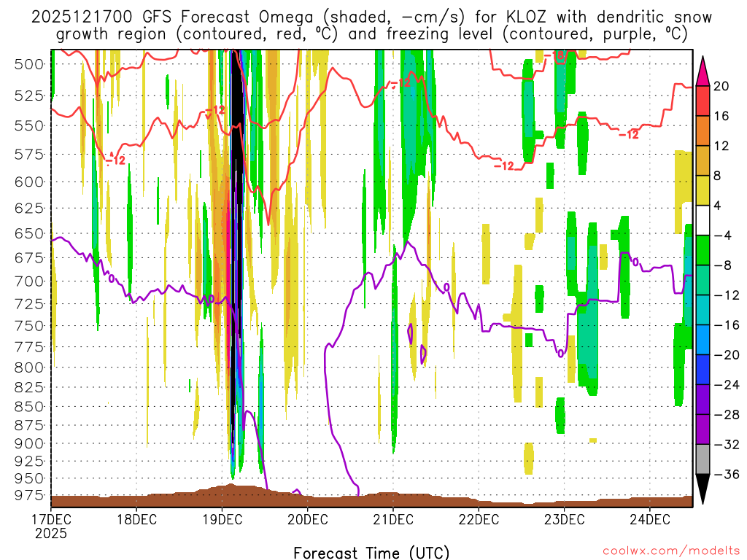Select the 950 pressure level label
The image size is (747, 560).
pyautogui.click(x=29, y=478)
